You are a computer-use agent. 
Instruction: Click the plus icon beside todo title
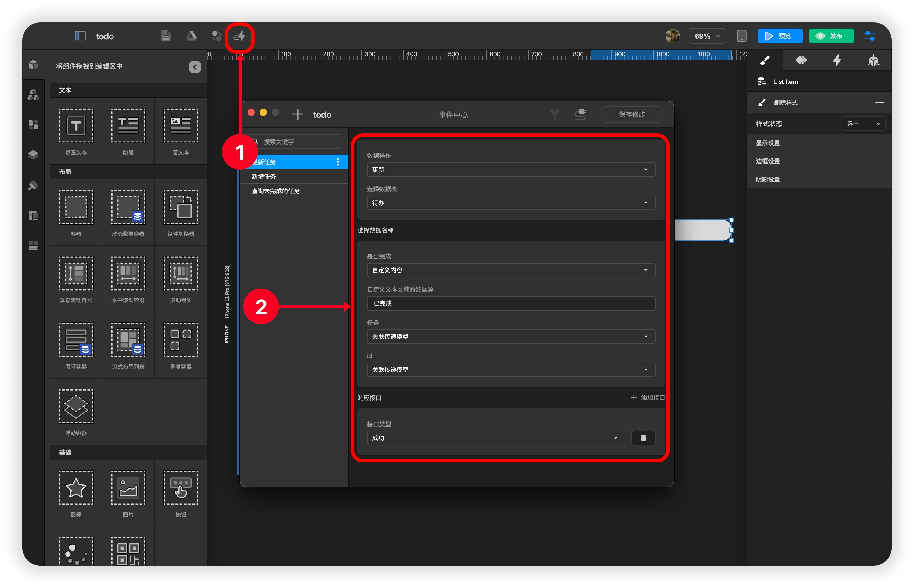297,114
